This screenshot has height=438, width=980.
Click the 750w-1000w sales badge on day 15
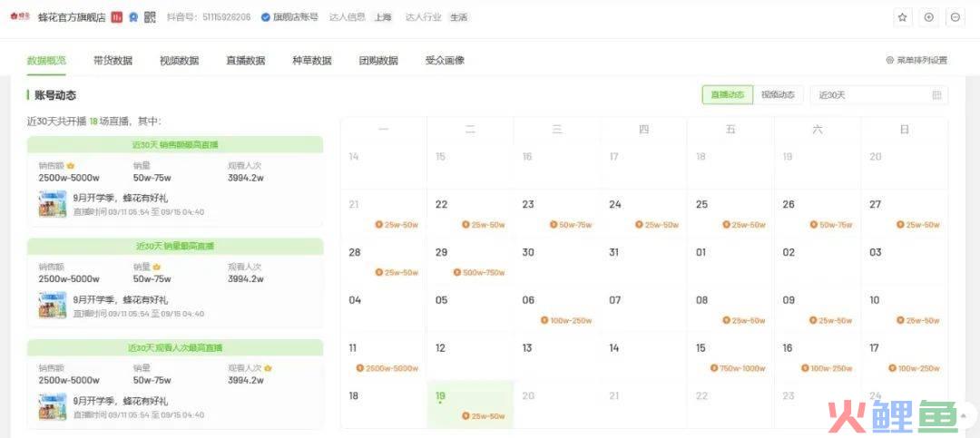738,368
